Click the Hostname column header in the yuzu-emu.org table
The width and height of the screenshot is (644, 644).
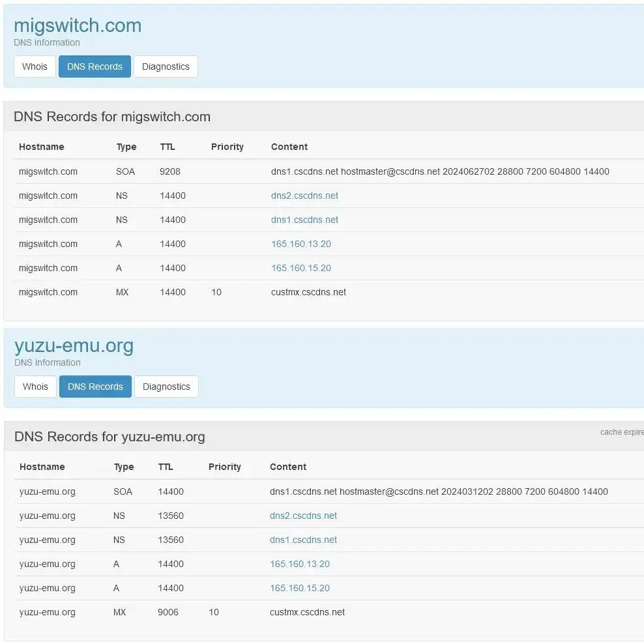tap(42, 467)
